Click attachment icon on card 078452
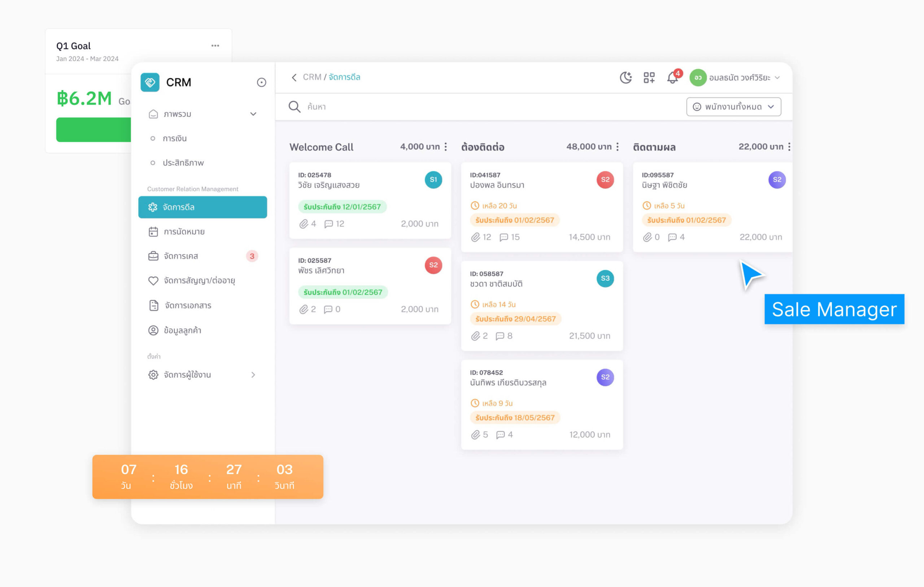Screen dimensions: 924x587 [475, 435]
